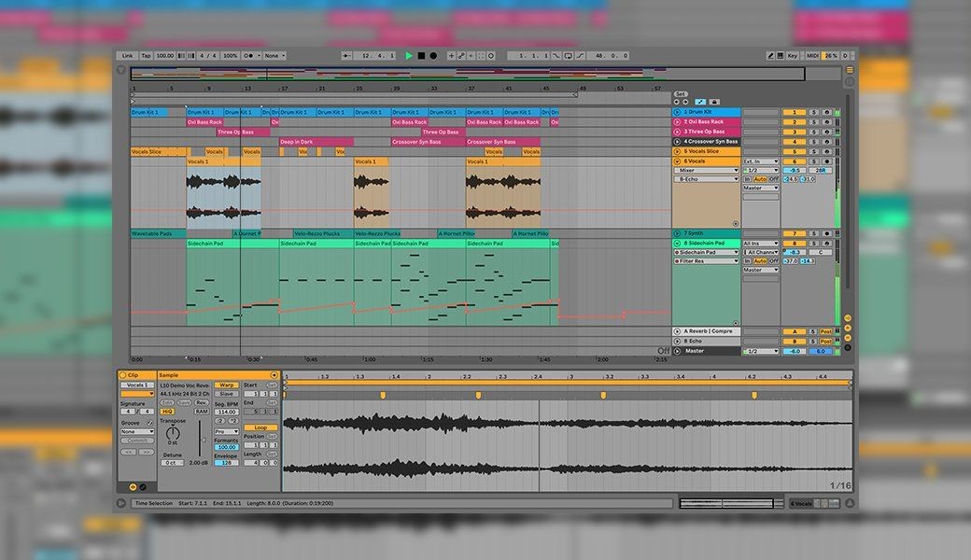Toggle the Warp switch in Sample box
971x560 pixels.
[x=226, y=385]
